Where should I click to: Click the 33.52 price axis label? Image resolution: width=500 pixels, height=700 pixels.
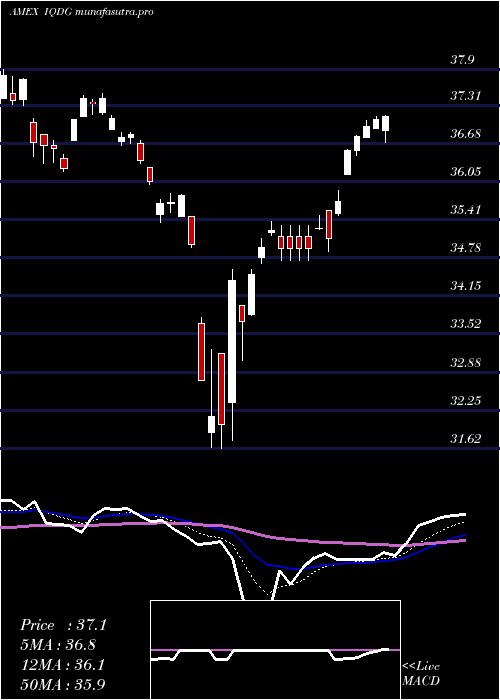[x=465, y=324]
